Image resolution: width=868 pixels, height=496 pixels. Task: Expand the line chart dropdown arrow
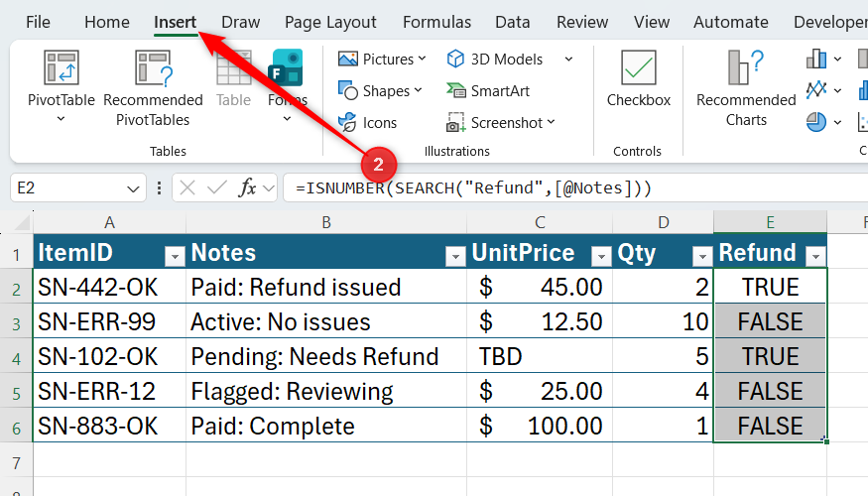point(837,90)
